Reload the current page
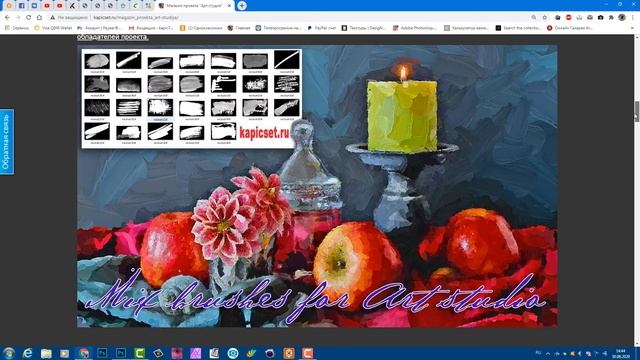Viewport: 640px width, 360px height. pyautogui.click(x=29, y=18)
